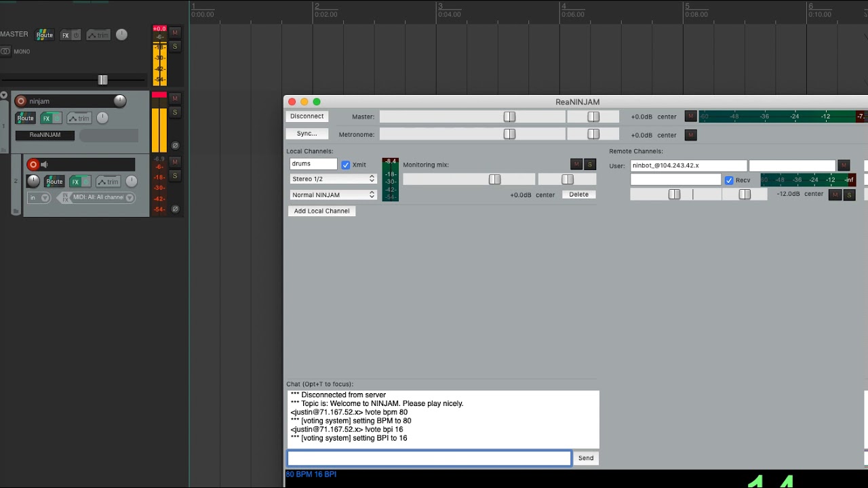Open the track 2 record mode 'in' dropdown
The image size is (868, 488).
point(39,198)
